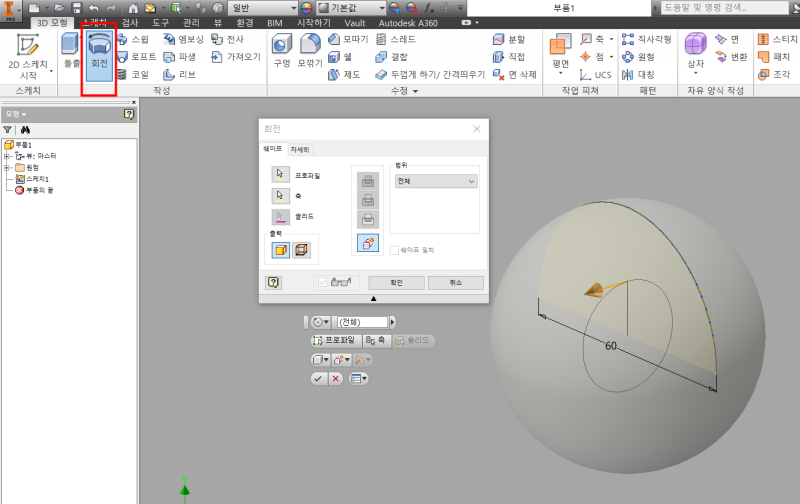Click the 프로파일 selection arrow in dialog

(x=281, y=174)
